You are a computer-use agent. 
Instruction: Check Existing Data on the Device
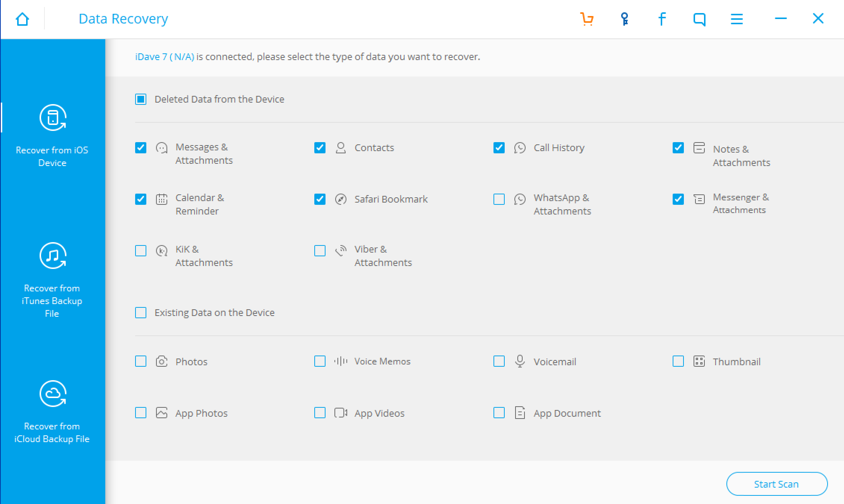[141, 313]
